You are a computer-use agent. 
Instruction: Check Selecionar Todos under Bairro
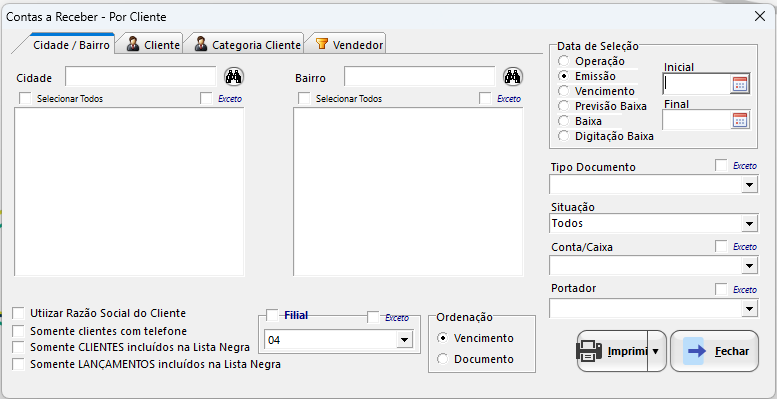pos(304,98)
